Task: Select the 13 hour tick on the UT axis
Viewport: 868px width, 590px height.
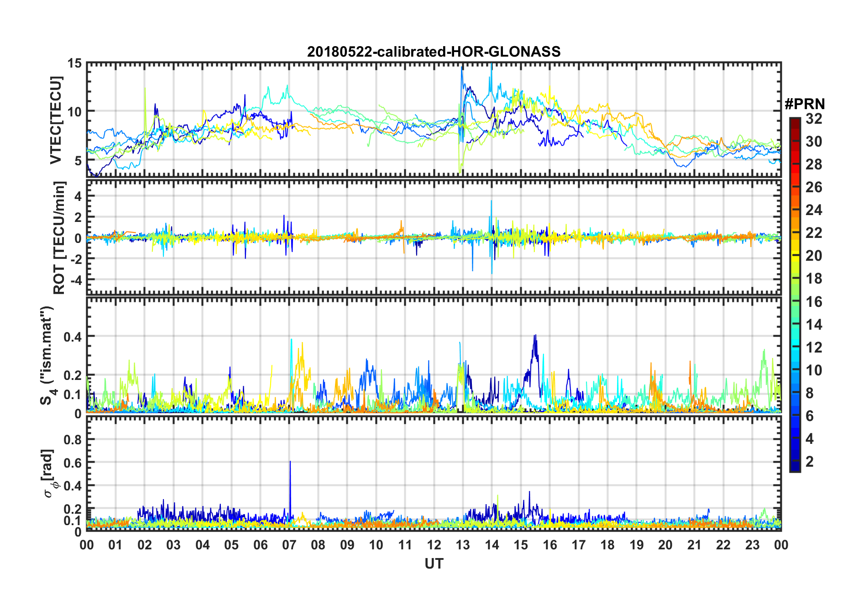Action: (463, 545)
